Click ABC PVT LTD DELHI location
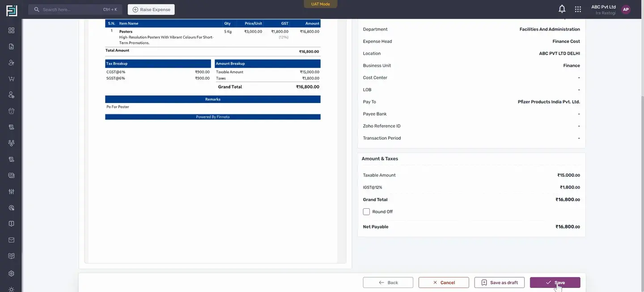 (x=559, y=53)
